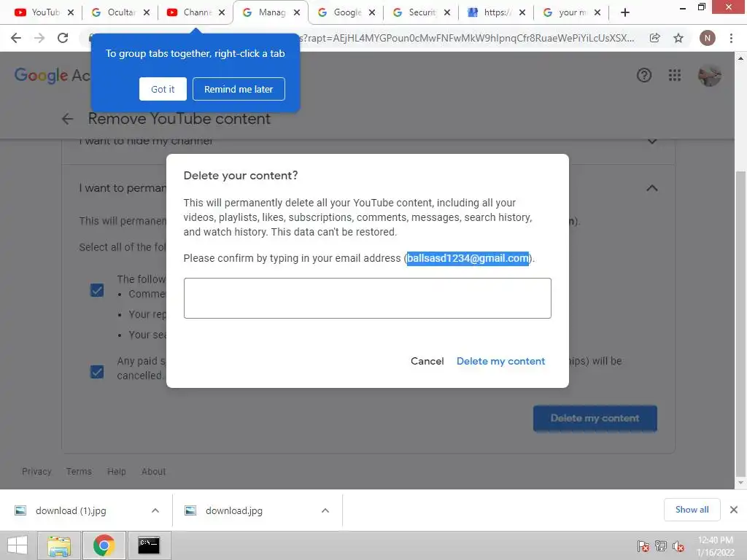Click Google account profile picture
This screenshot has height=560, width=747.
tap(709, 75)
